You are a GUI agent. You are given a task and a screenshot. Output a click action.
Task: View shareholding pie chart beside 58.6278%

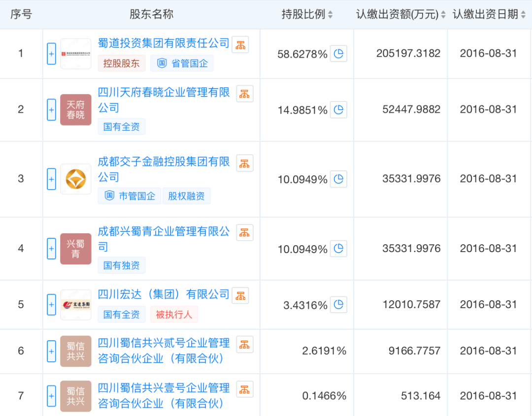[x=338, y=54]
